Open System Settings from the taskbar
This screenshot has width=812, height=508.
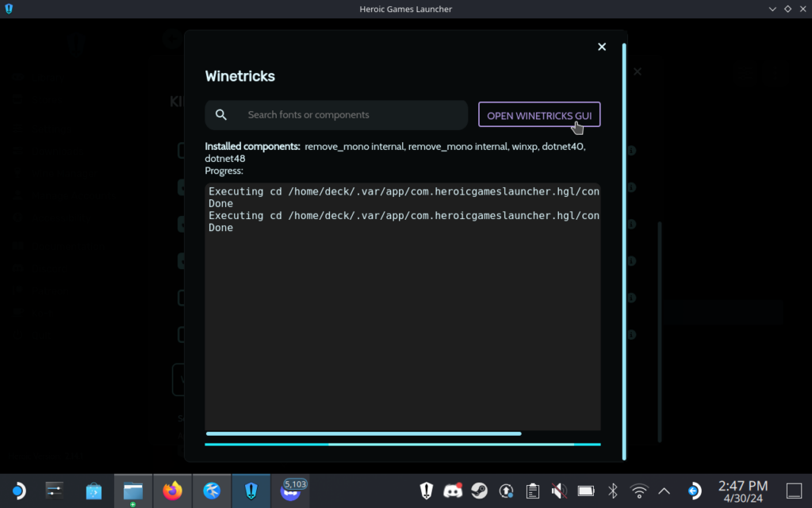[55, 491]
